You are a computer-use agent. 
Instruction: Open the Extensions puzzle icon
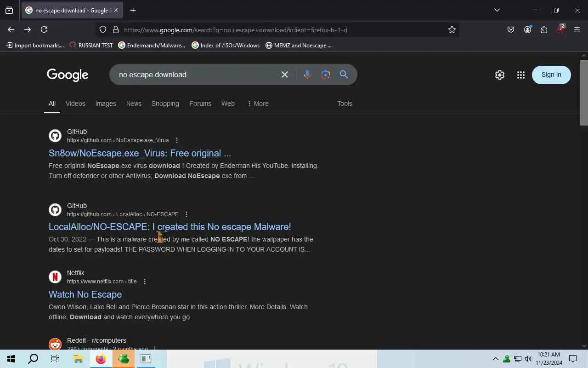pyautogui.click(x=544, y=29)
